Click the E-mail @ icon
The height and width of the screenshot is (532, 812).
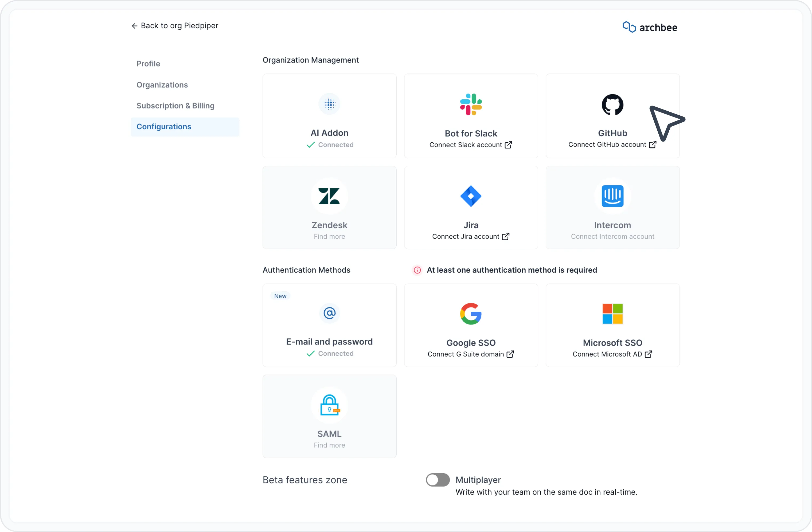click(329, 313)
